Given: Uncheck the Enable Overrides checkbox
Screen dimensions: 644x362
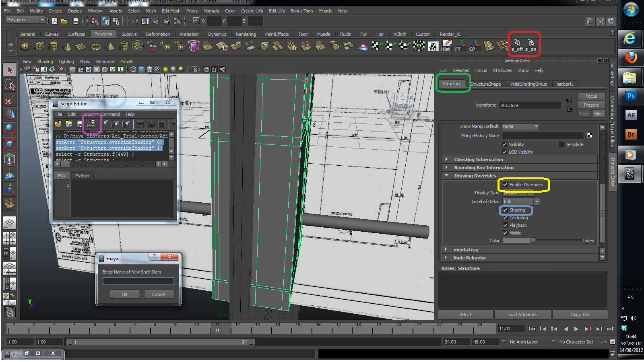Looking at the screenshot, I should click(506, 185).
